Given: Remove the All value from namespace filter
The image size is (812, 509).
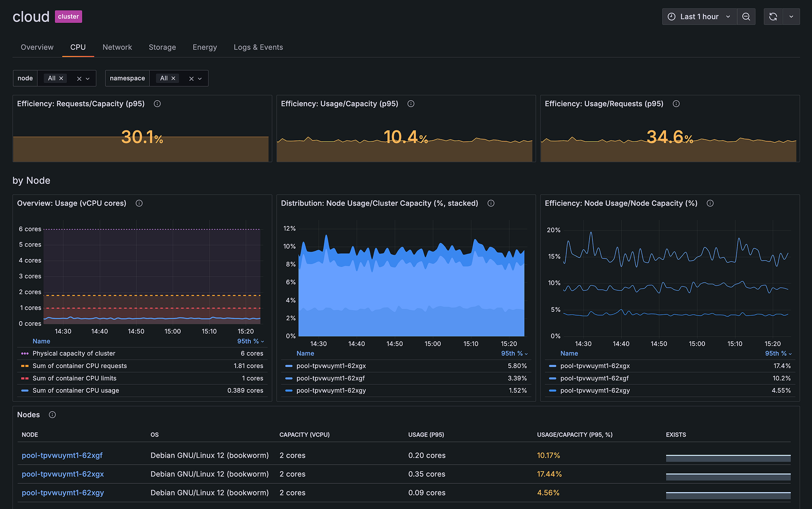Looking at the screenshot, I should [173, 78].
